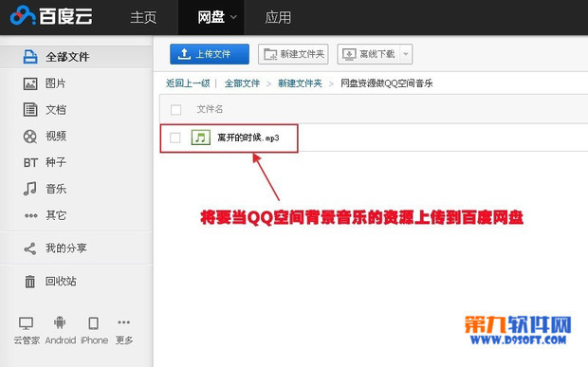Click the 新建文件夹 button

(x=293, y=54)
